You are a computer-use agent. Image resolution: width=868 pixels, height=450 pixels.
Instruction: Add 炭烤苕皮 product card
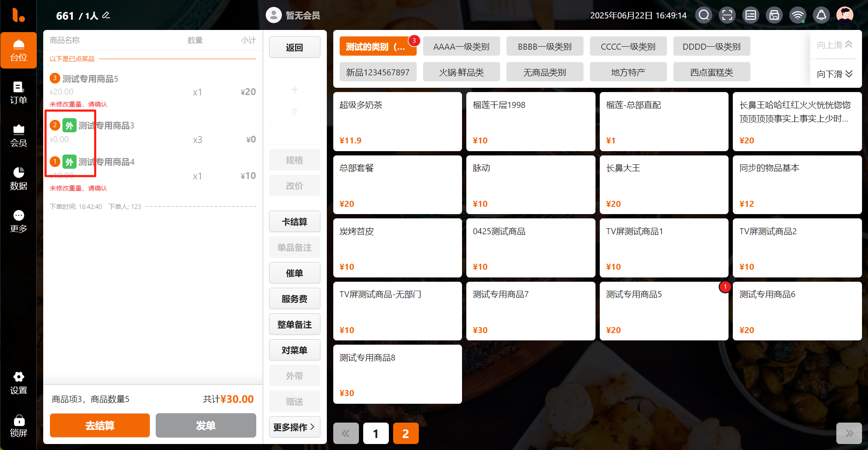pos(397,248)
